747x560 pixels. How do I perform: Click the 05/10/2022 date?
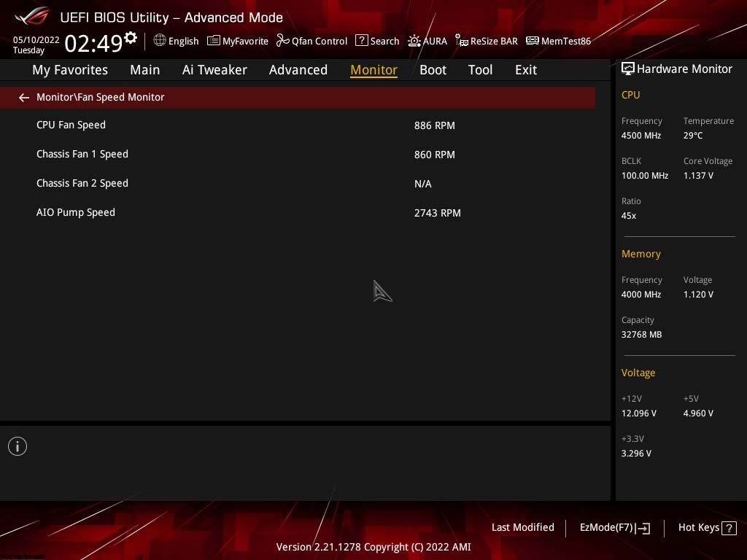[36, 40]
